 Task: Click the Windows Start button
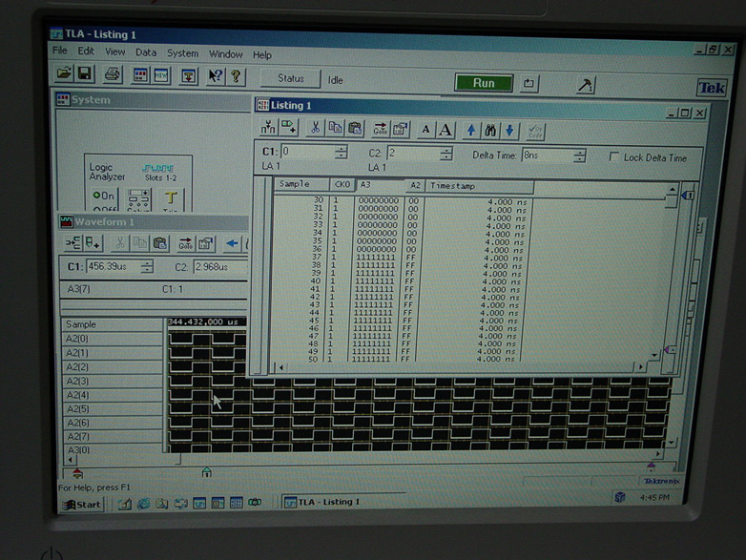point(83,505)
